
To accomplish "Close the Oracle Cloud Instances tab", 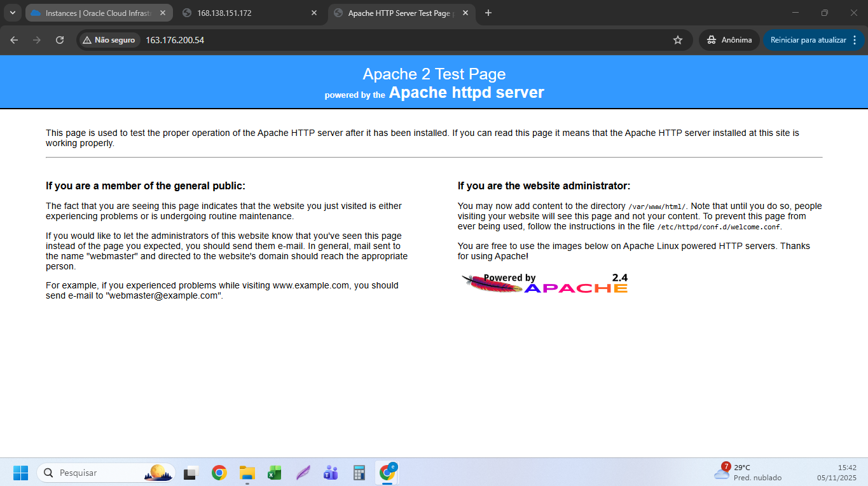I will [162, 13].
